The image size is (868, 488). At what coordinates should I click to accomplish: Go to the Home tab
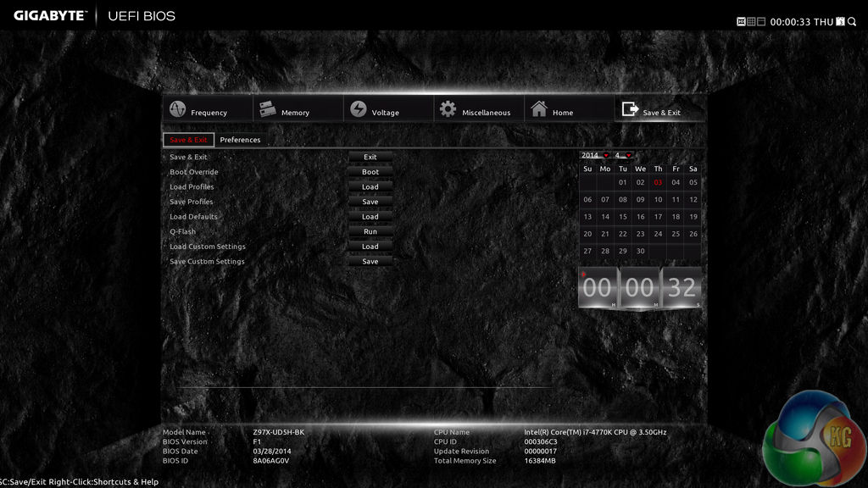click(569, 109)
